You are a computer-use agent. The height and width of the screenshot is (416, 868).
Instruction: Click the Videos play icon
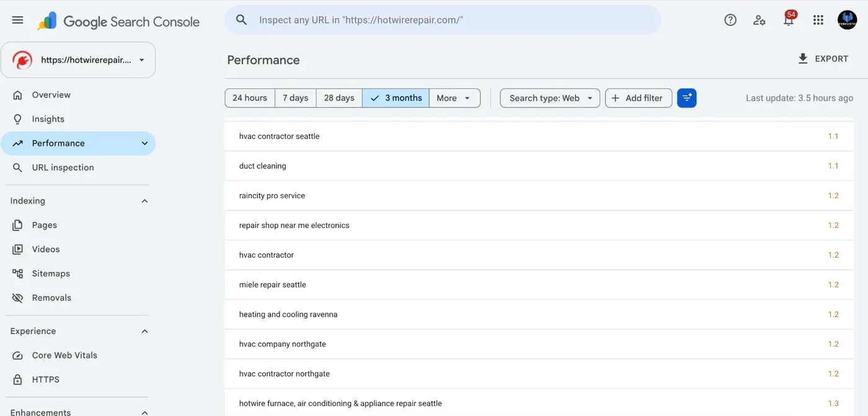coord(18,249)
